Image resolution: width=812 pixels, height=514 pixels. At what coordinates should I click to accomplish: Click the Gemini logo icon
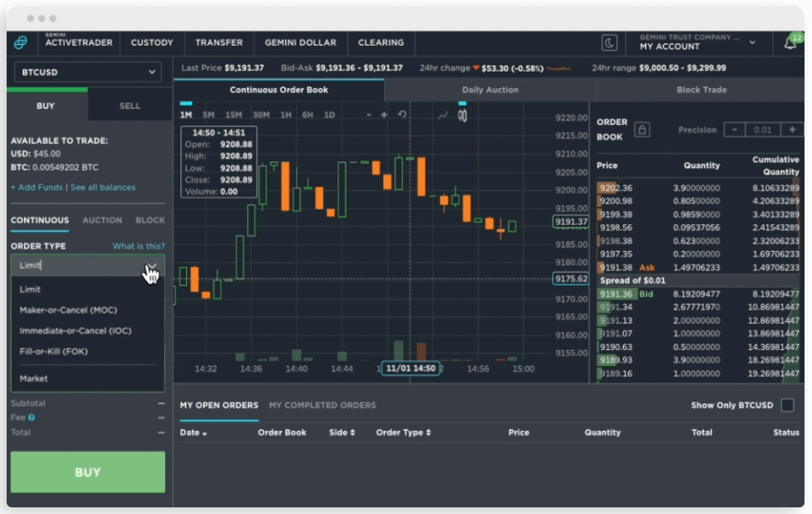[21, 42]
